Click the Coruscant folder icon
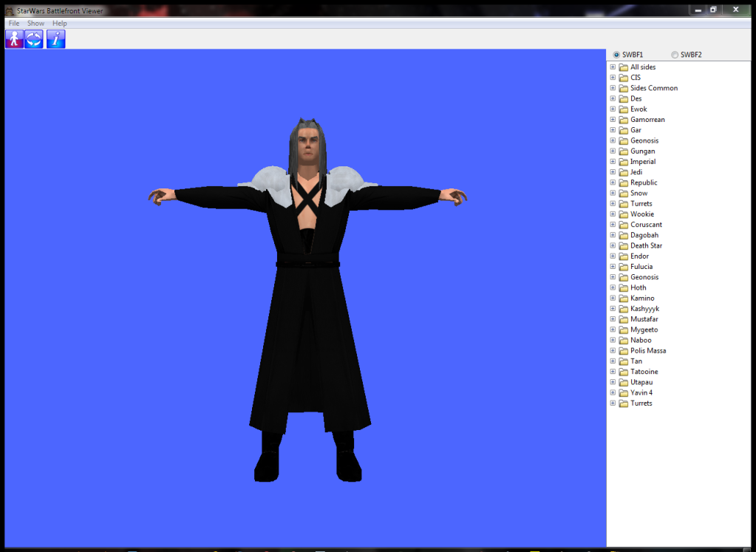This screenshot has width=756, height=552. [624, 225]
